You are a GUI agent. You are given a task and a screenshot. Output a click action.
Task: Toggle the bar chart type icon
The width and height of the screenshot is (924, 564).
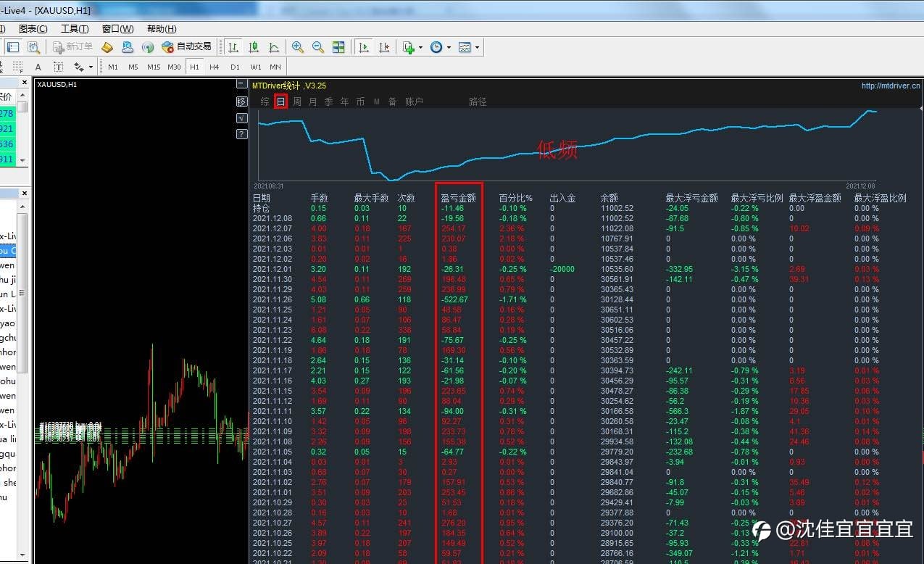coord(233,47)
